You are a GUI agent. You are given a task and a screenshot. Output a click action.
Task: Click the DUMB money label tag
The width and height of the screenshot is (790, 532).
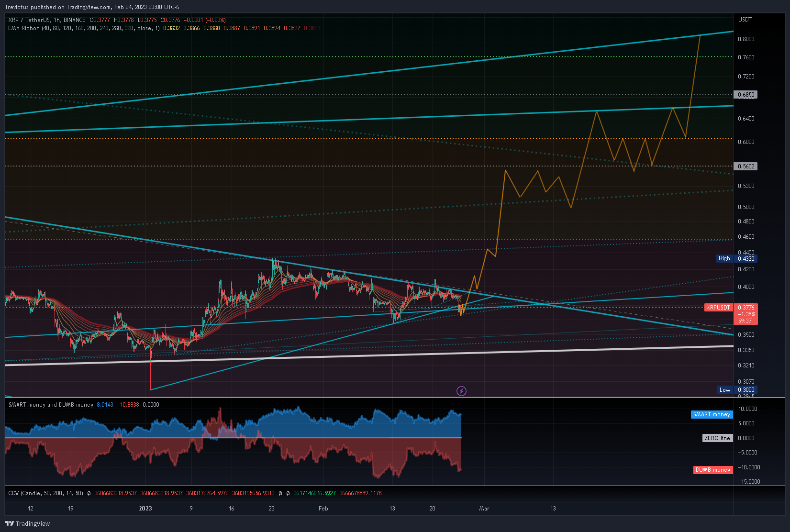click(x=713, y=470)
